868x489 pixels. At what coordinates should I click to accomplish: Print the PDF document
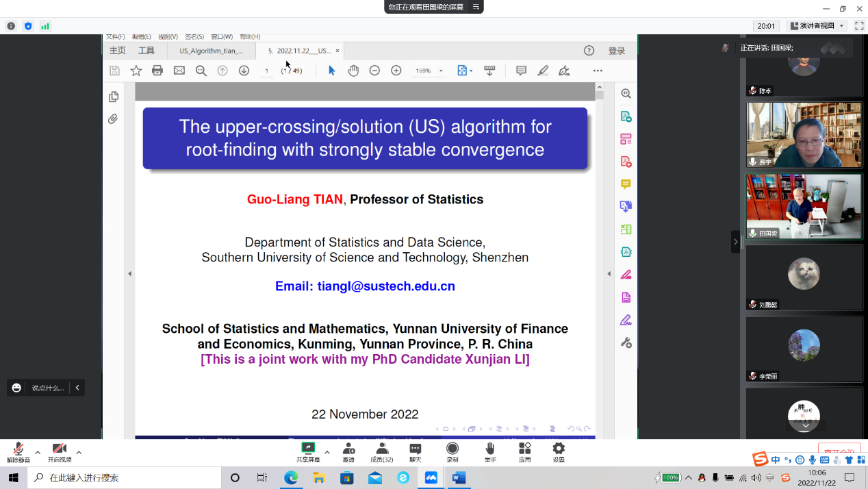[x=157, y=71]
